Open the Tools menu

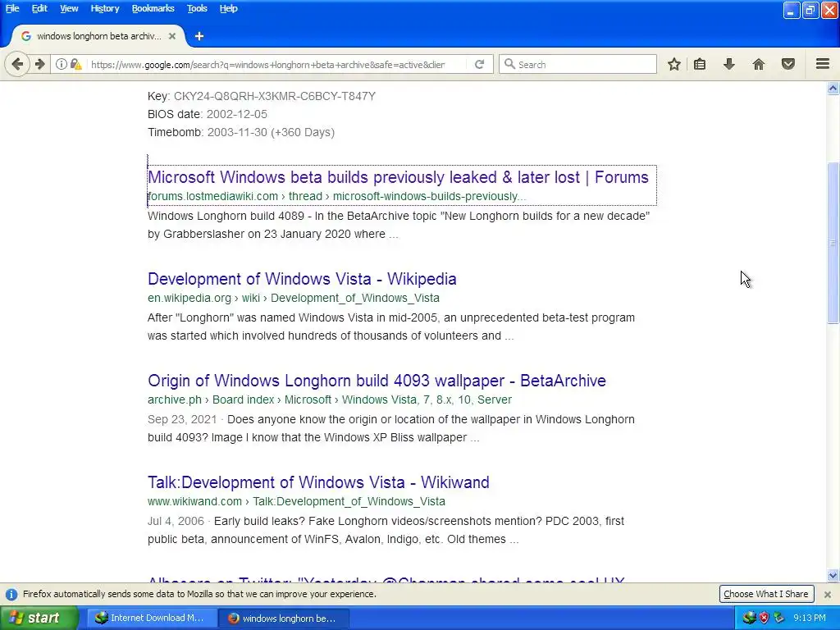point(197,8)
